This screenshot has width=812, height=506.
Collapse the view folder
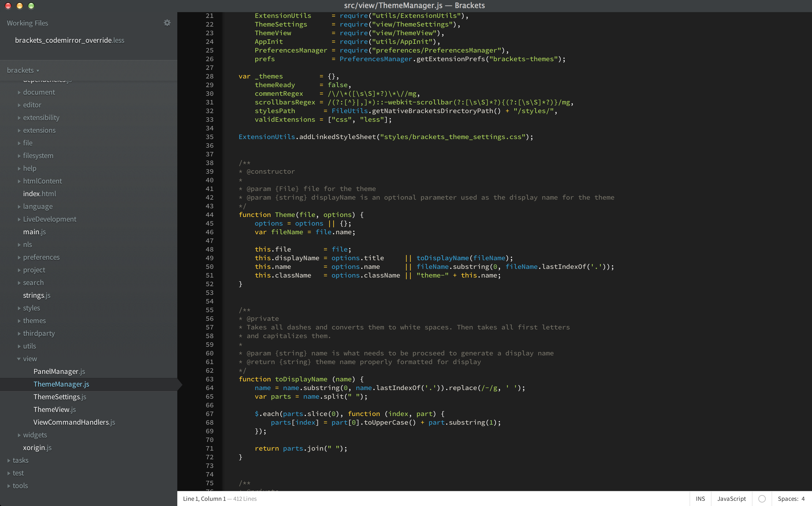click(19, 359)
